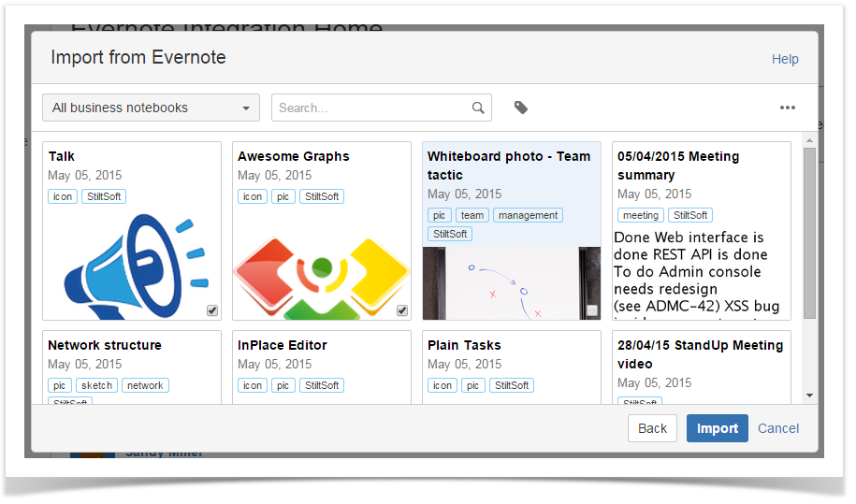856x504 pixels.
Task: Select Whiteboard photo - Team tactic title
Action: click(509, 166)
